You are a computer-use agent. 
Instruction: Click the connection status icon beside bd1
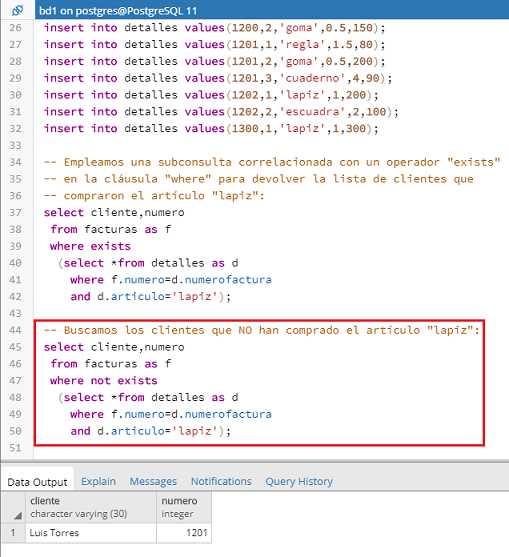pyautogui.click(x=17, y=10)
